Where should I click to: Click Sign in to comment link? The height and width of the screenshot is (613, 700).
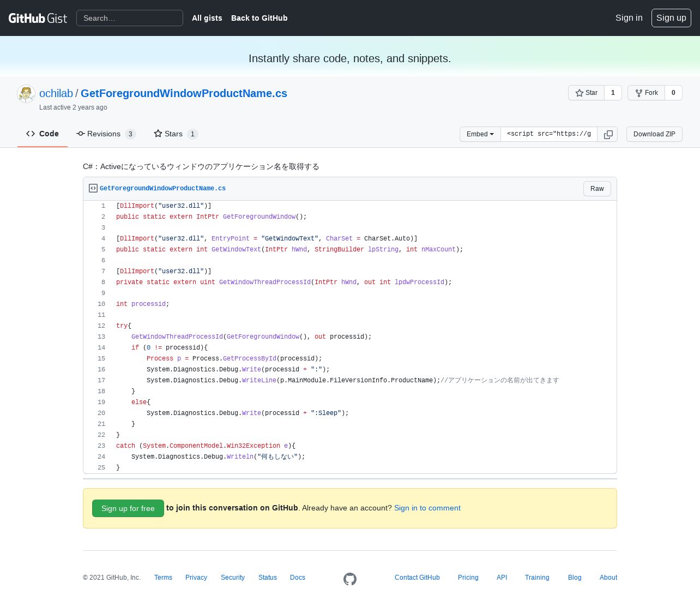(x=427, y=508)
